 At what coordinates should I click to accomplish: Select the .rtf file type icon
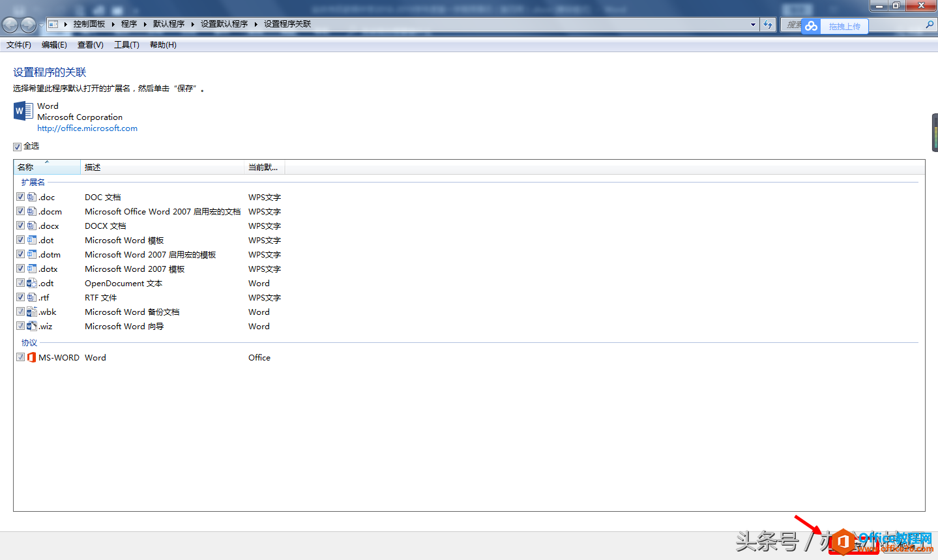click(32, 297)
